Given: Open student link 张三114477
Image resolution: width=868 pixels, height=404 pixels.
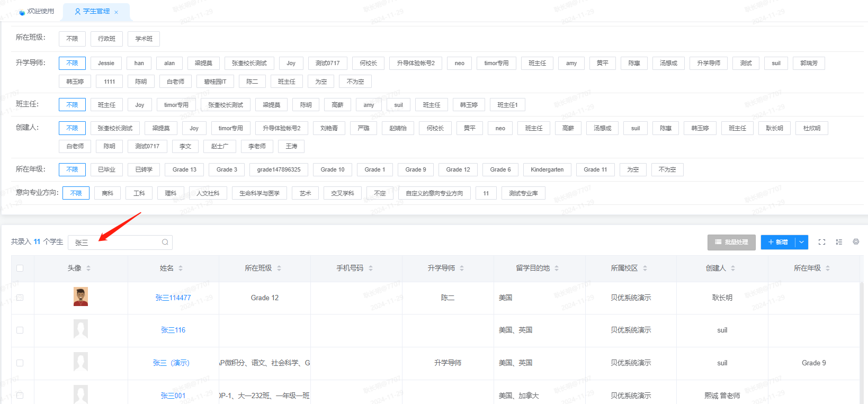Looking at the screenshot, I should [x=173, y=298].
